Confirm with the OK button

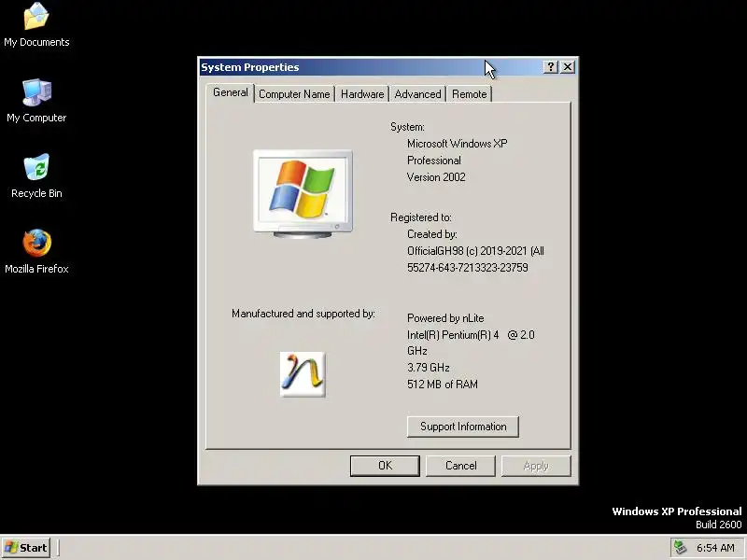(x=385, y=466)
